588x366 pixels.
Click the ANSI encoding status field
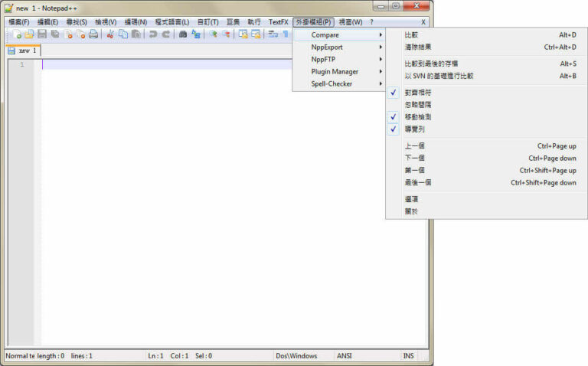coord(345,356)
